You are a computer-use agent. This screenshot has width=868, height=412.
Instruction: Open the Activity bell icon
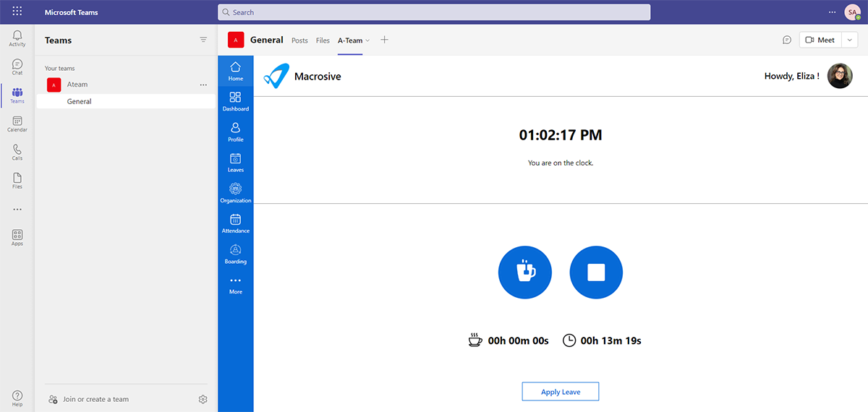coord(17,38)
